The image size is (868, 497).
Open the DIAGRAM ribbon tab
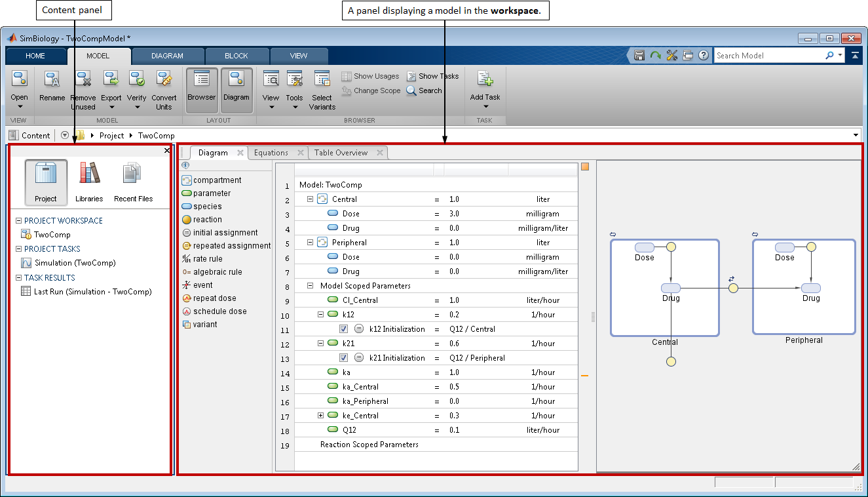coord(168,56)
